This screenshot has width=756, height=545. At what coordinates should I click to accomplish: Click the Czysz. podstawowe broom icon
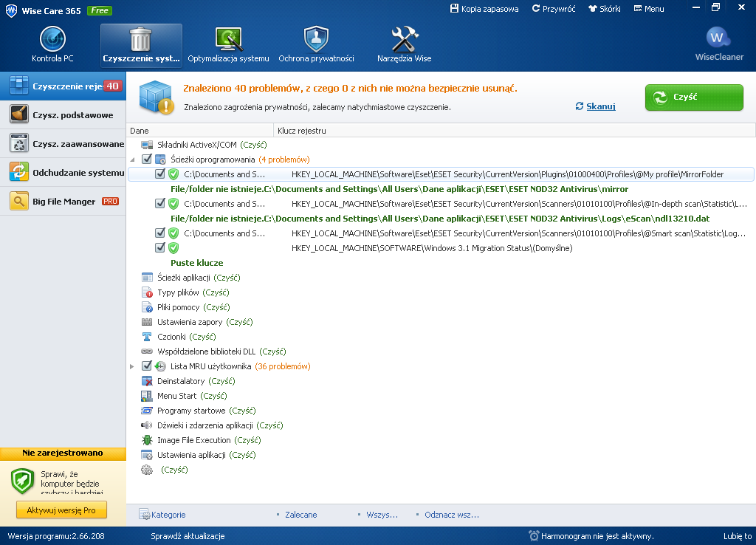19,114
